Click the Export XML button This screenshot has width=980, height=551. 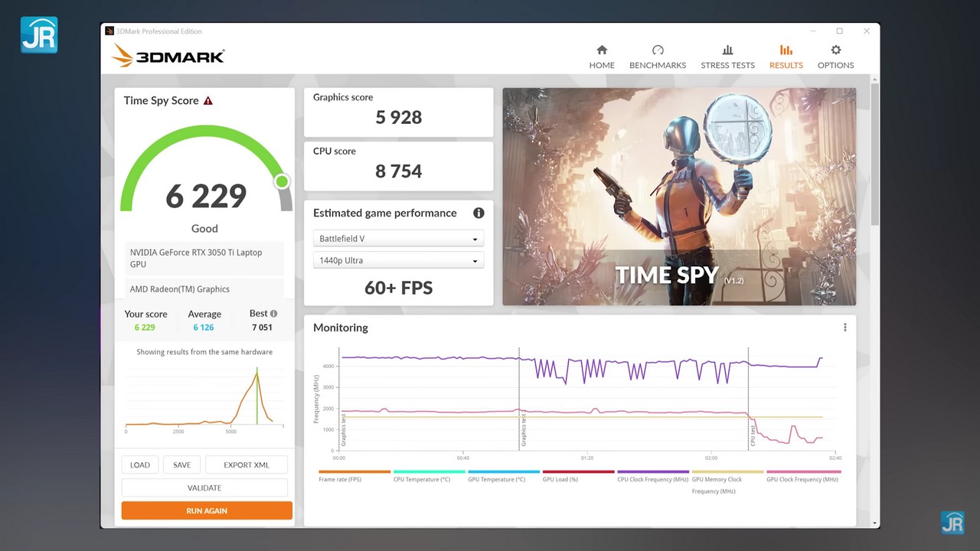(x=246, y=465)
